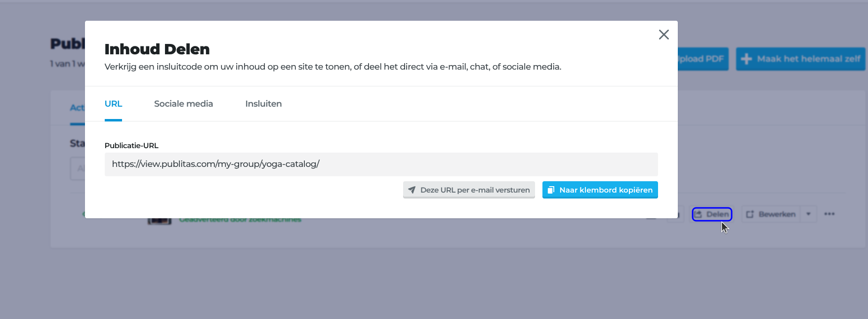Open the Insluiten tab
This screenshot has height=319, width=868.
pos(263,104)
